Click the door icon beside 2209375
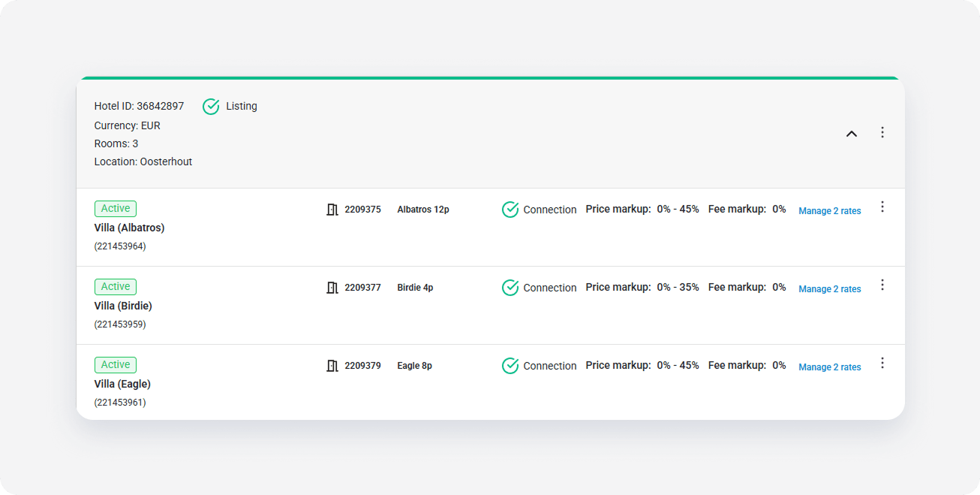This screenshot has width=980, height=495. click(x=332, y=210)
